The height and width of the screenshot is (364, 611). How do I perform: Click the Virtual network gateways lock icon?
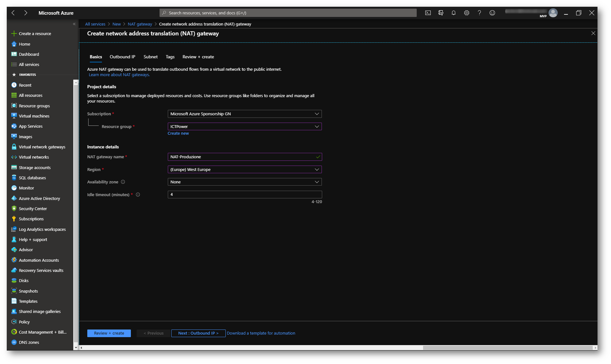[x=14, y=147]
